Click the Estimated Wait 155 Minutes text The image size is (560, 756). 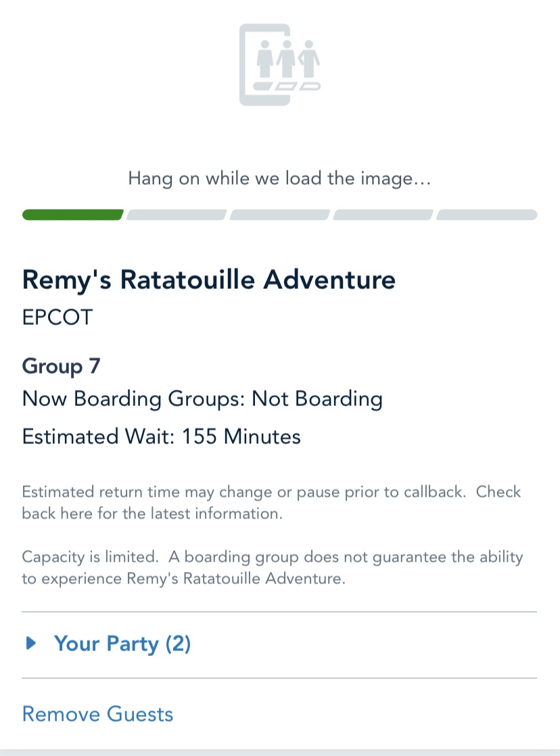point(162,437)
